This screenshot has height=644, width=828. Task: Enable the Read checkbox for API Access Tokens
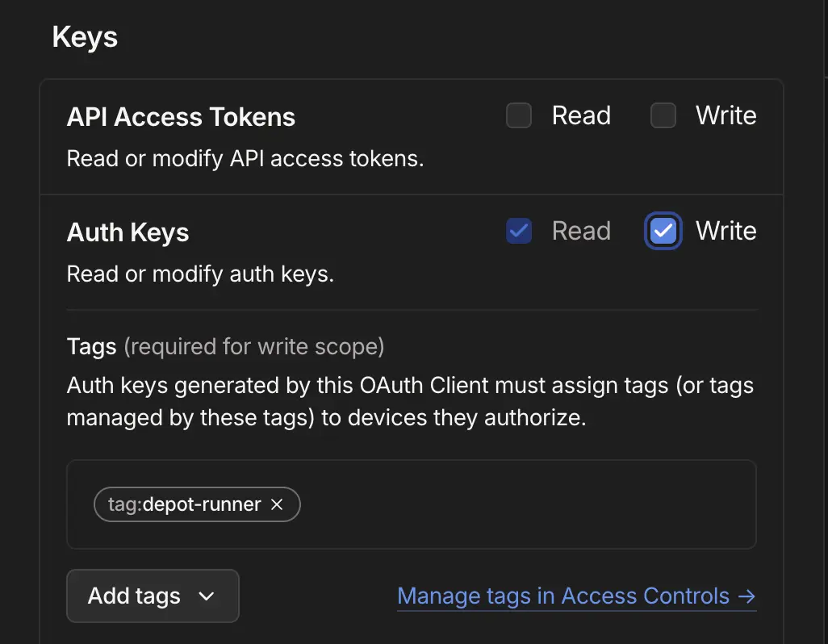click(x=518, y=116)
